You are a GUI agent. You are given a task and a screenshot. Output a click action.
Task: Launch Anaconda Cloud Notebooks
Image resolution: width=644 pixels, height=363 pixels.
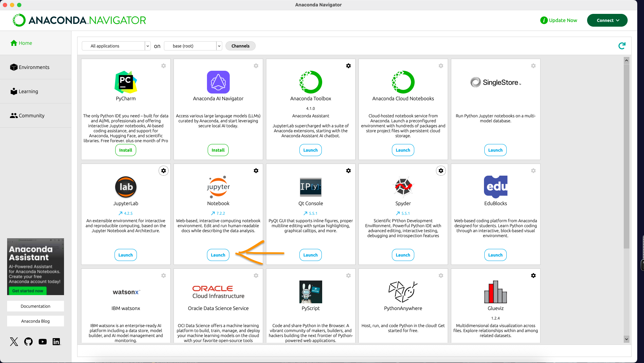pos(403,150)
